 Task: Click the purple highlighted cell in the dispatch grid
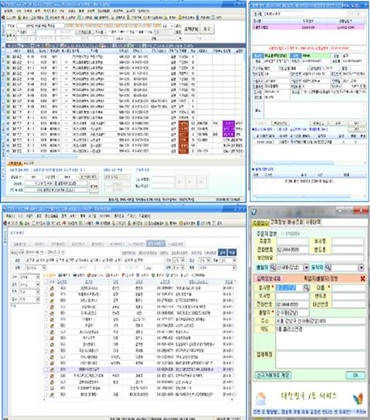229,129
